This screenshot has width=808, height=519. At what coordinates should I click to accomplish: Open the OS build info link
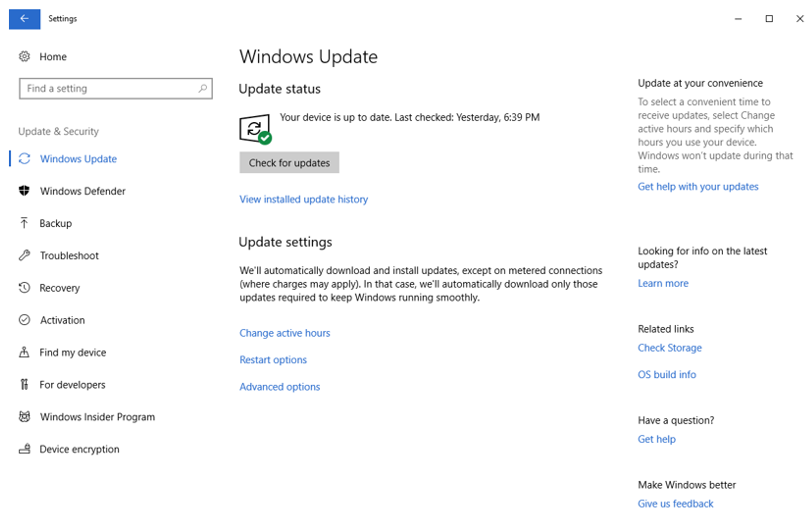(x=666, y=375)
